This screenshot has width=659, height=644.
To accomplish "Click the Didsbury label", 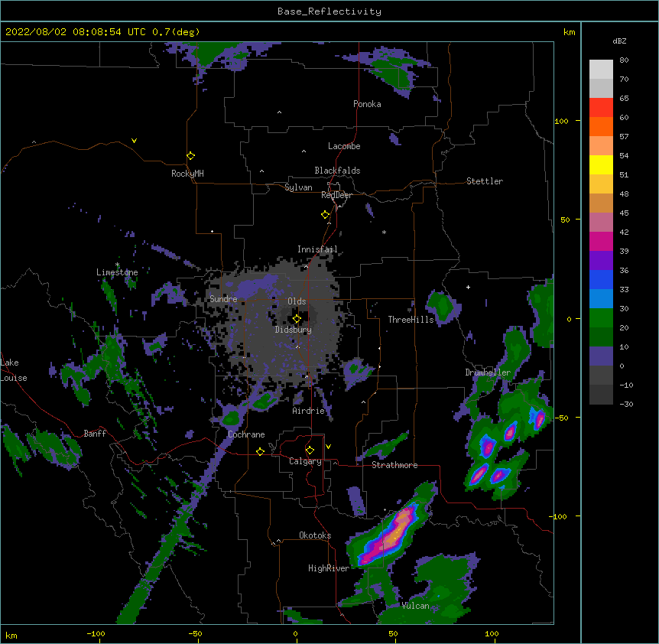I will tap(294, 330).
